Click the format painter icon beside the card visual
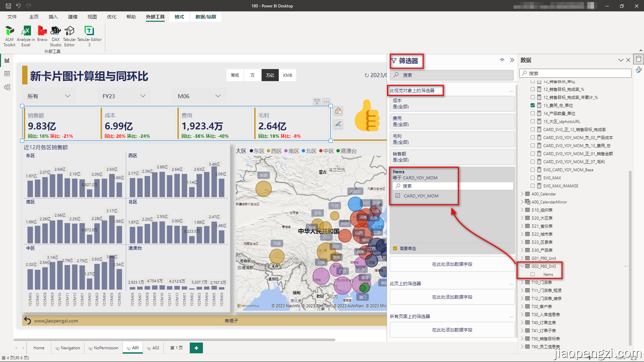 click(x=338, y=124)
